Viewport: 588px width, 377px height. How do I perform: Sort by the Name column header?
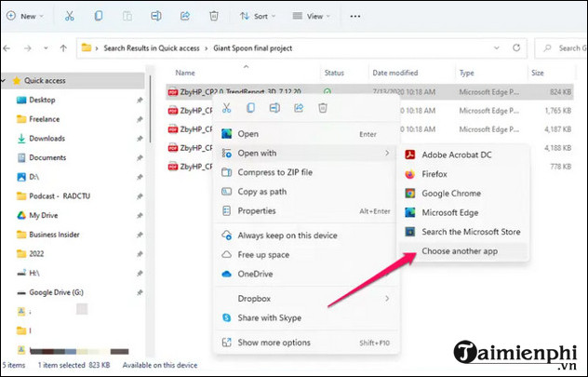coord(185,73)
